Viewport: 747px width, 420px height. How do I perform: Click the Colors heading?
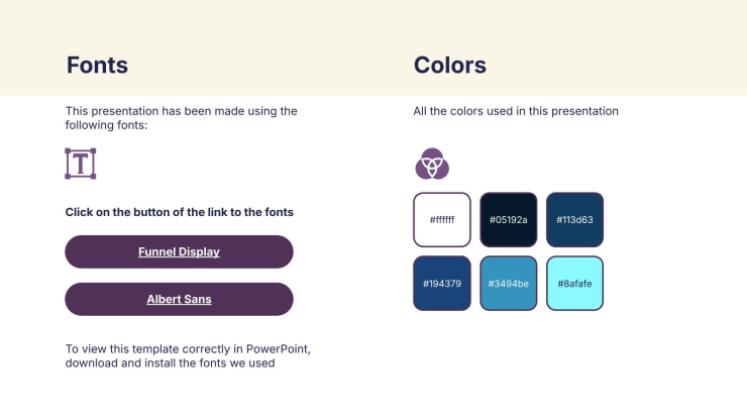tap(450, 66)
